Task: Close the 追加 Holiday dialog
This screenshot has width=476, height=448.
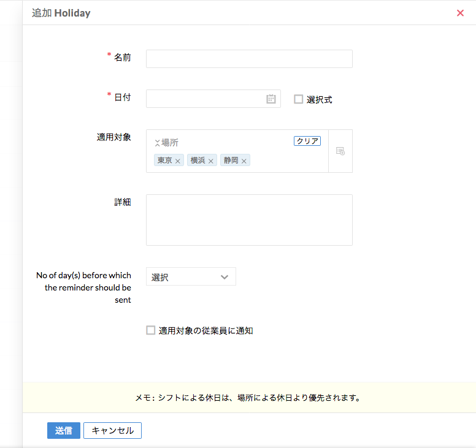Action: pyautogui.click(x=460, y=13)
